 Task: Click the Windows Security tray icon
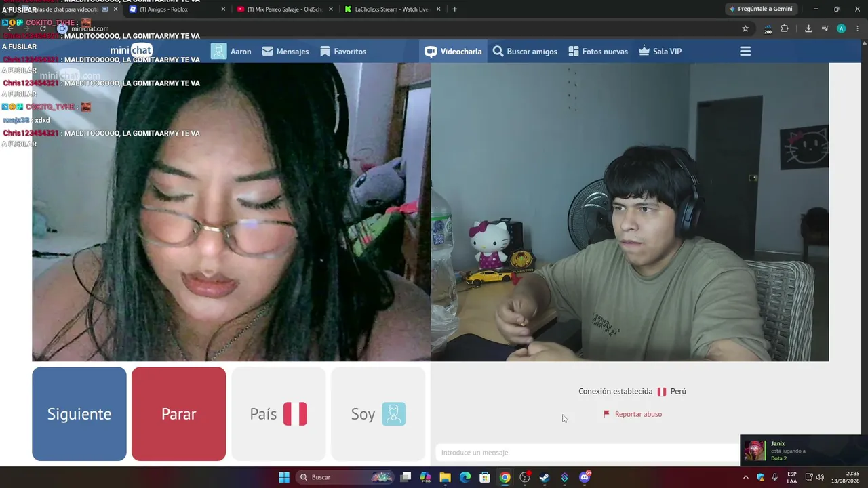[761, 477]
